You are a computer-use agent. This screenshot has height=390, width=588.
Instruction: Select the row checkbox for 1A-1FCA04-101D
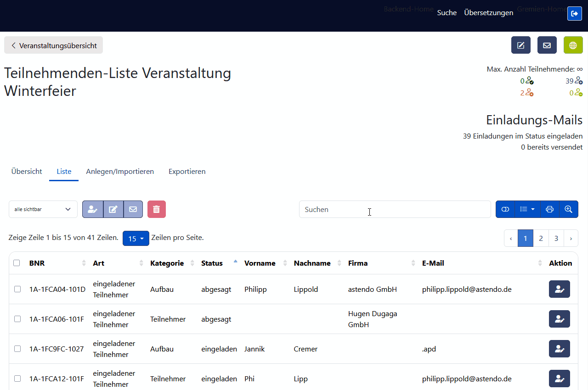pos(17,289)
